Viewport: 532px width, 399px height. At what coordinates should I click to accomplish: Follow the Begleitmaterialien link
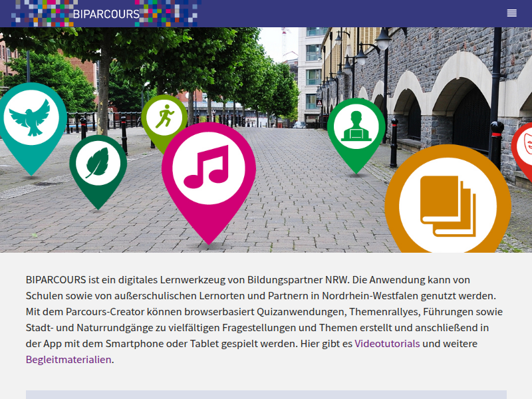68,358
